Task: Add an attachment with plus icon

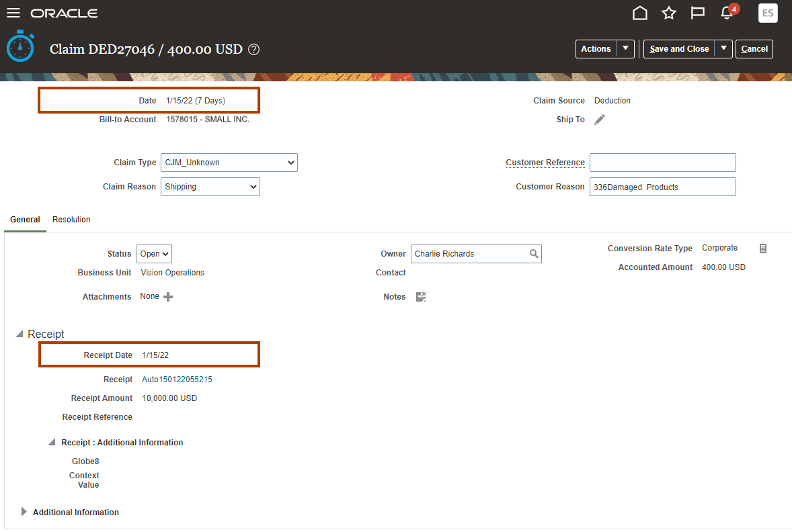Action: click(x=168, y=297)
